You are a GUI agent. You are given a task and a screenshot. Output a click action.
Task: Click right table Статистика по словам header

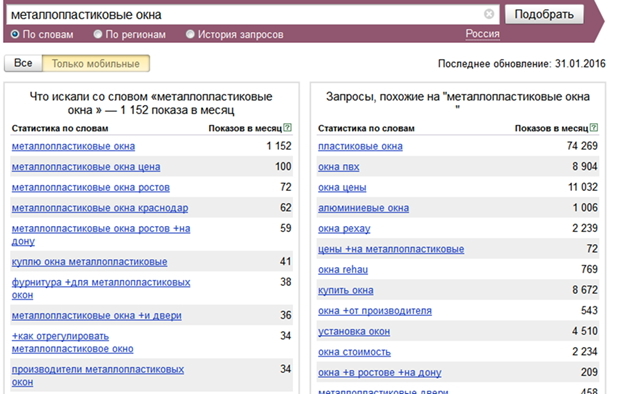click(x=366, y=128)
